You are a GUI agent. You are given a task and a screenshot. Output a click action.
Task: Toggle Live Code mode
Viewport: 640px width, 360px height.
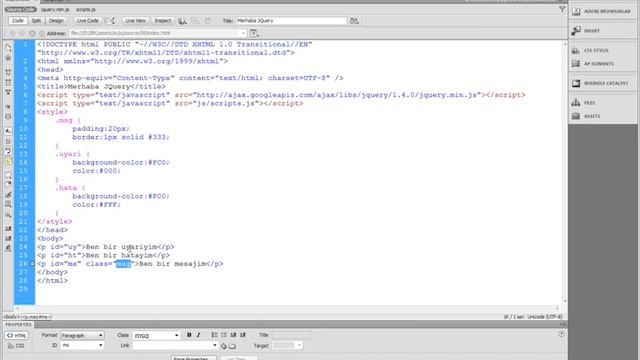coord(87,21)
